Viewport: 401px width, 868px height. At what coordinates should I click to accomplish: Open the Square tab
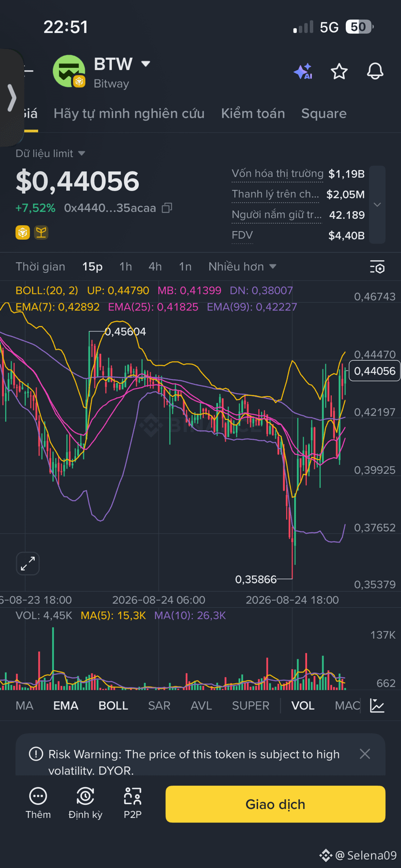pos(324,113)
